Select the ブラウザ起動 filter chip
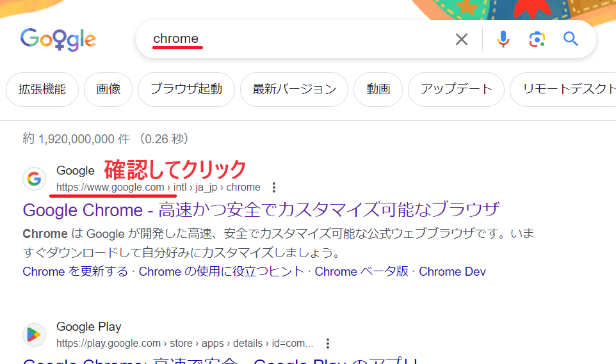This screenshot has height=364, width=616. coord(186,90)
